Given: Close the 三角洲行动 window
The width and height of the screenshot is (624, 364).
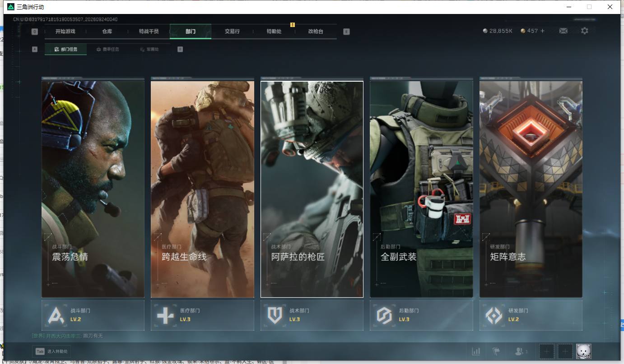Looking at the screenshot, I should click(x=610, y=7).
